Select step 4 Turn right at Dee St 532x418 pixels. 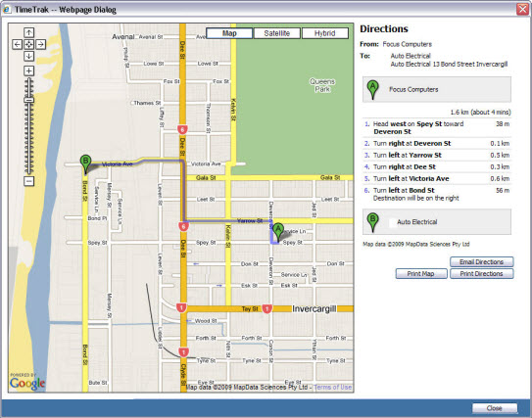click(x=437, y=166)
